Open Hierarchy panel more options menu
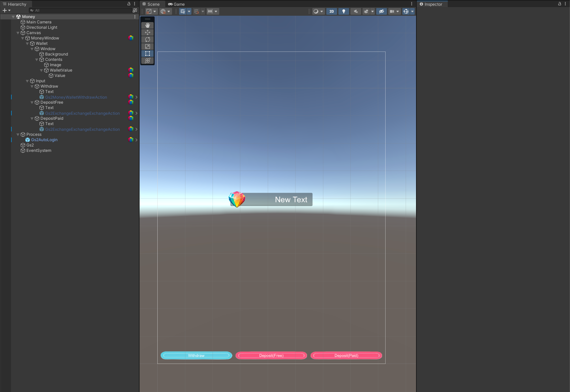The height and width of the screenshot is (392, 570). pyautogui.click(x=135, y=4)
